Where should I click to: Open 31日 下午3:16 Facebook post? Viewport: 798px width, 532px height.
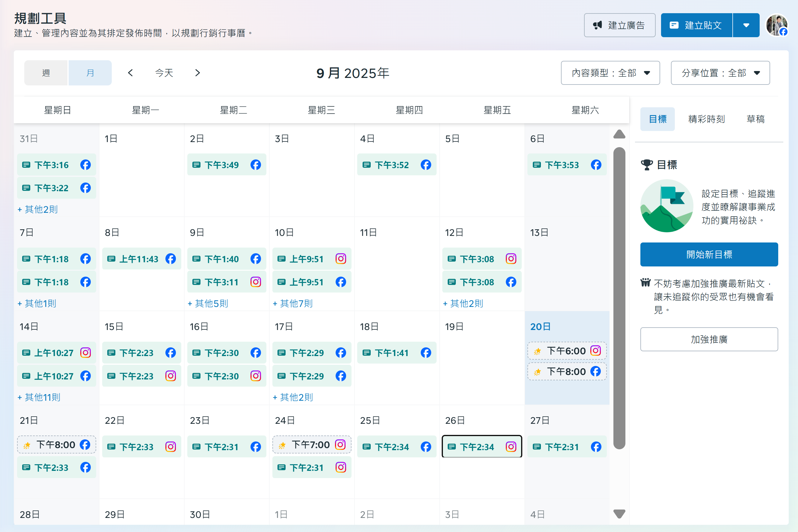tap(57, 165)
